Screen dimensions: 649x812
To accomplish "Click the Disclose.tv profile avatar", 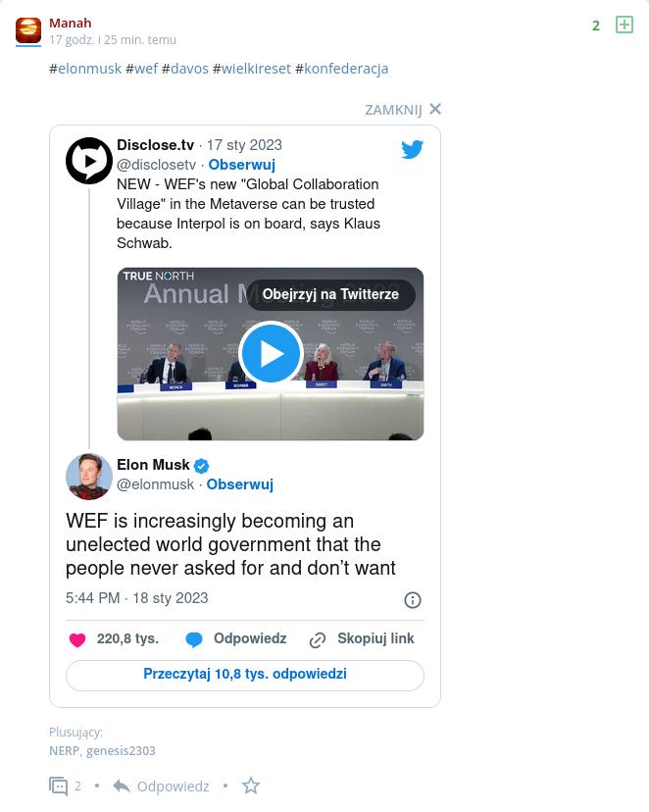I will [x=88, y=161].
